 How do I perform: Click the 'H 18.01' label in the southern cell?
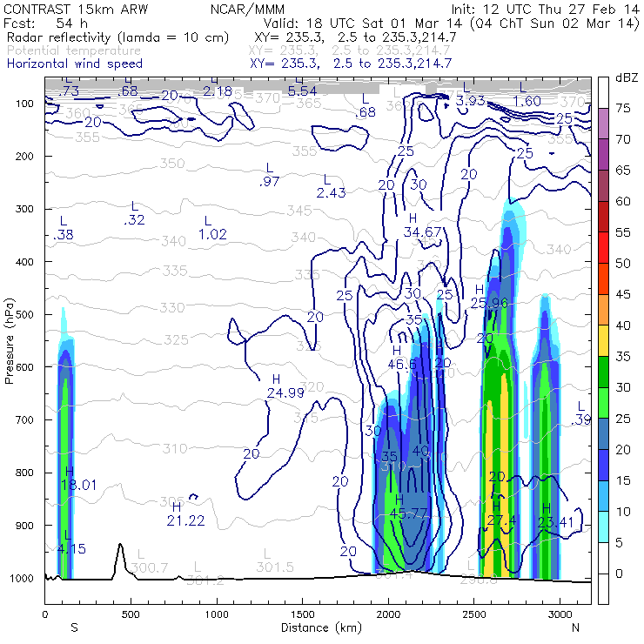(78, 478)
